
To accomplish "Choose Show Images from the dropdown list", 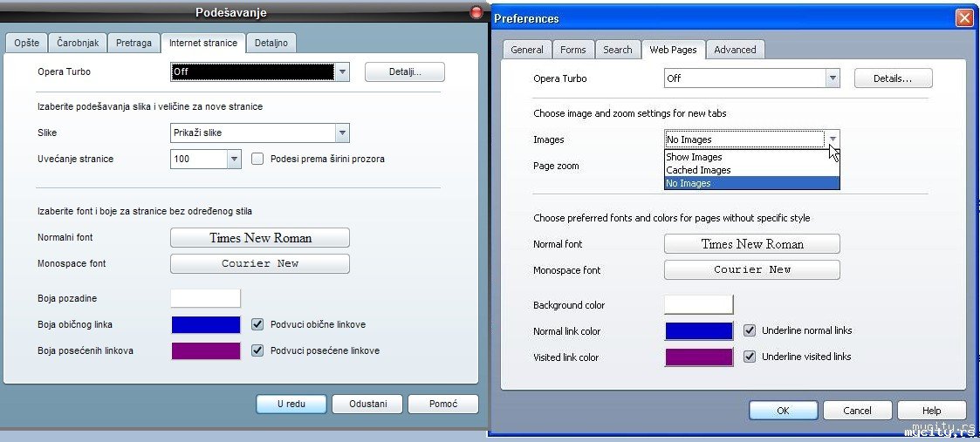I will coord(752,157).
